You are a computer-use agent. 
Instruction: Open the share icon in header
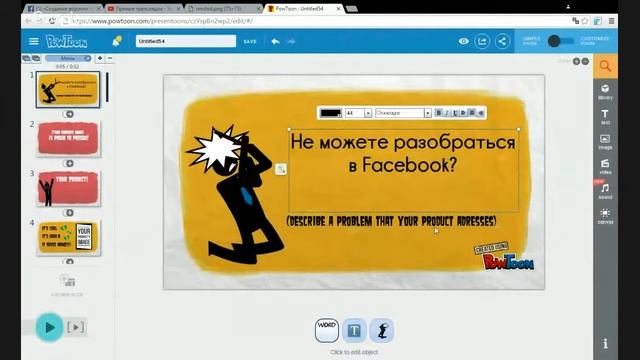click(502, 41)
